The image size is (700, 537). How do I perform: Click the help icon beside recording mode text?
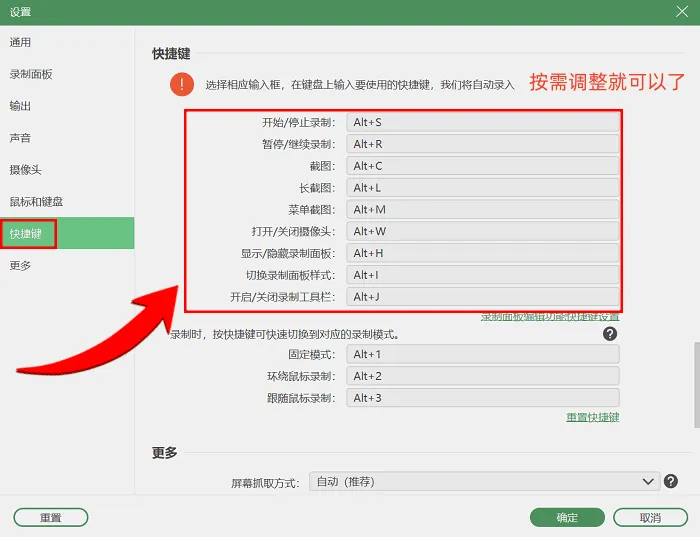[610, 334]
